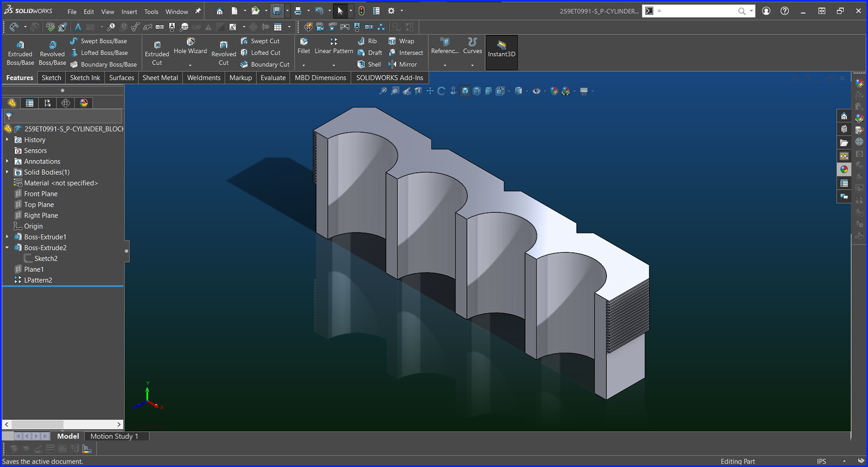Switch to the Sketch tab
Viewport: 868px width, 467px height.
pos(52,78)
